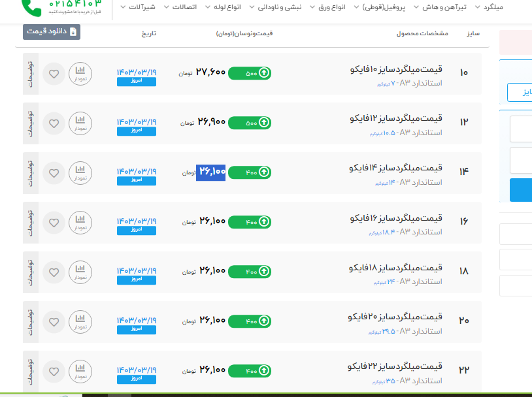The height and width of the screenshot is (397, 532).
Task: Toggle heart favorite on size 12 row
Action: (54, 123)
